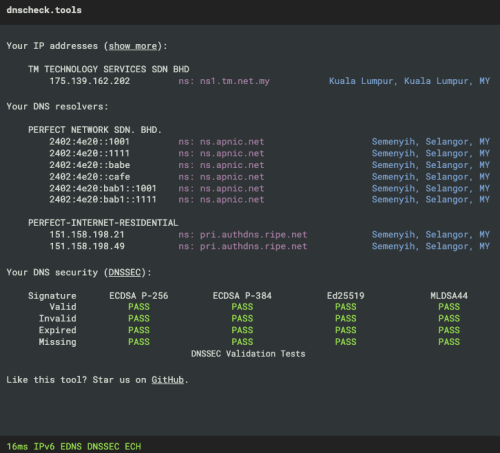Click the 'Signature' column header

pos(52,296)
